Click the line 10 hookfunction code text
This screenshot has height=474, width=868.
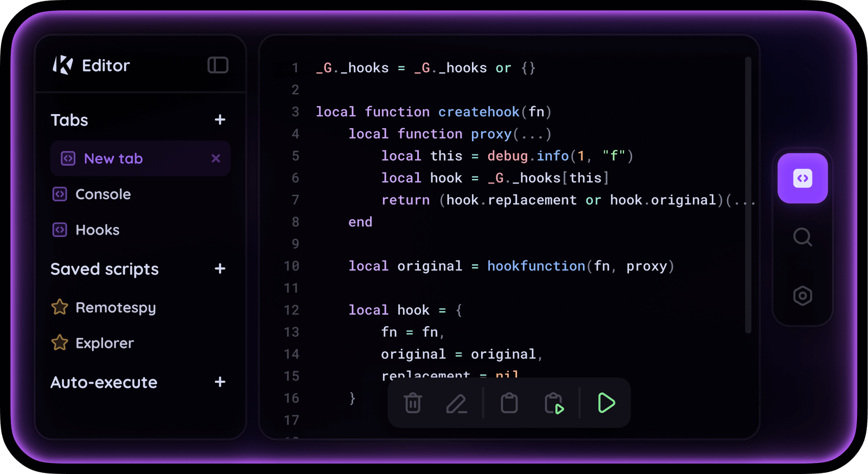[x=535, y=266]
